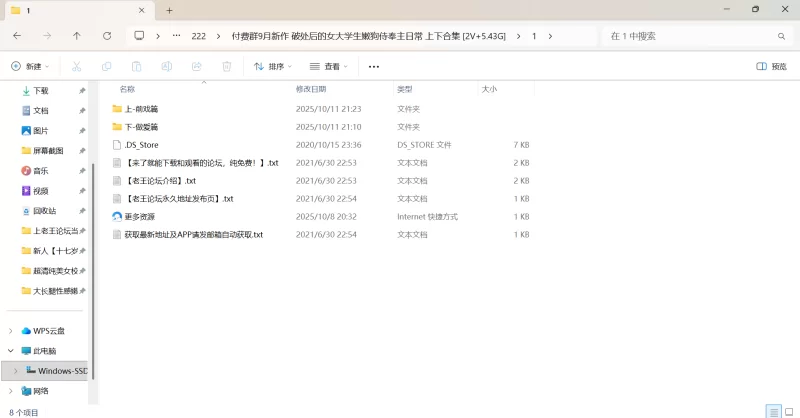Click the Rename icon in toolbar
Image resolution: width=800 pixels, height=418 pixels.
click(167, 67)
